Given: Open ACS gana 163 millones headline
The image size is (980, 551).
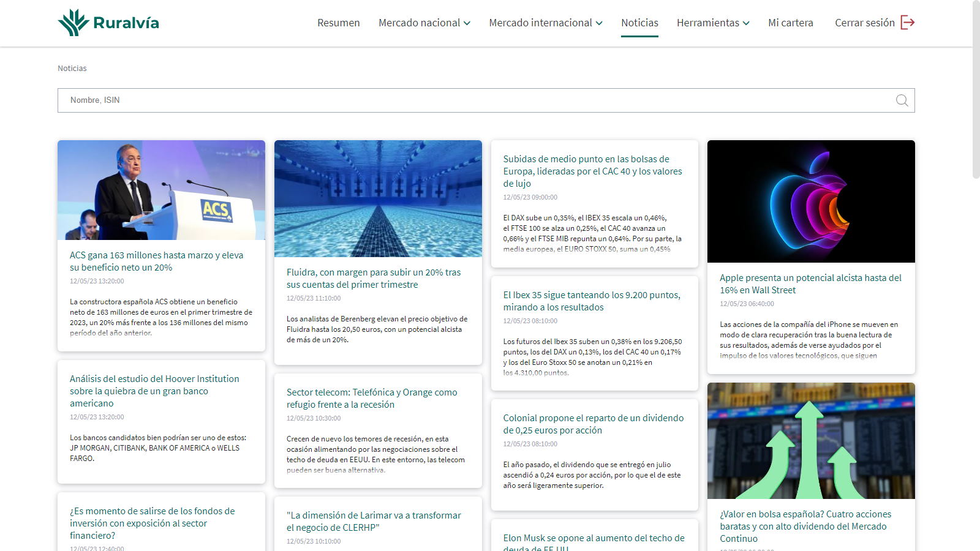Looking at the screenshot, I should tap(157, 261).
